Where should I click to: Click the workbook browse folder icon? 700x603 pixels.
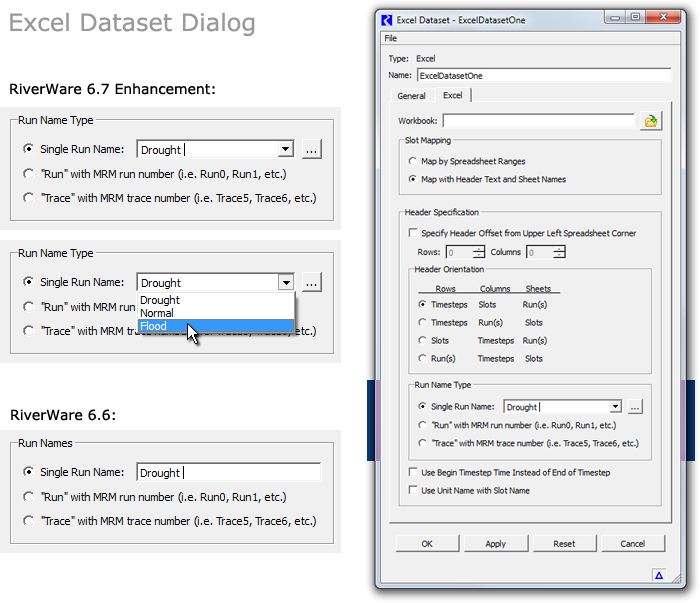pyautogui.click(x=651, y=121)
